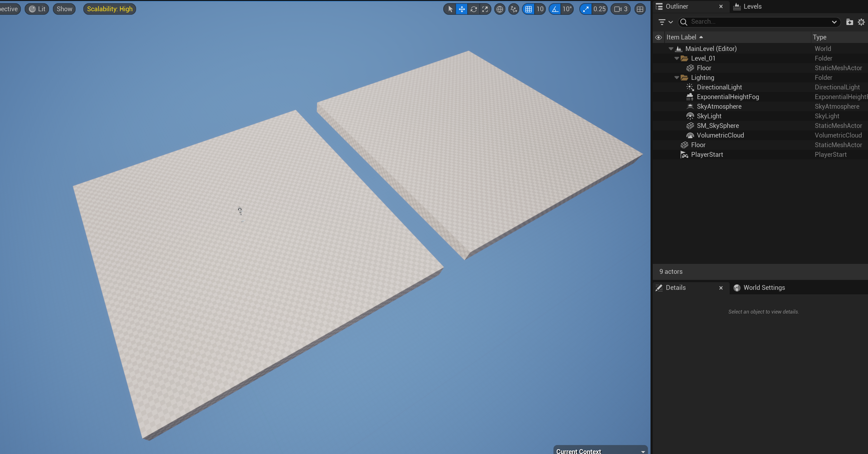Toggle rotation angle snapping
868x454 pixels.
[555, 9]
